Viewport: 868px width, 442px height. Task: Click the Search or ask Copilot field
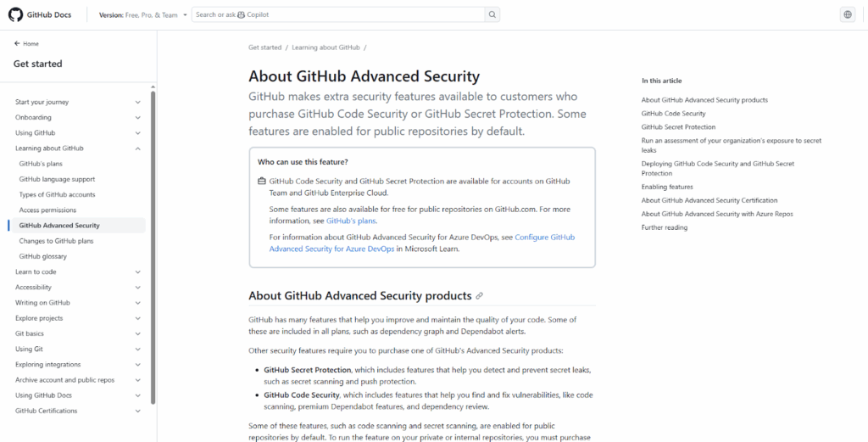339,14
